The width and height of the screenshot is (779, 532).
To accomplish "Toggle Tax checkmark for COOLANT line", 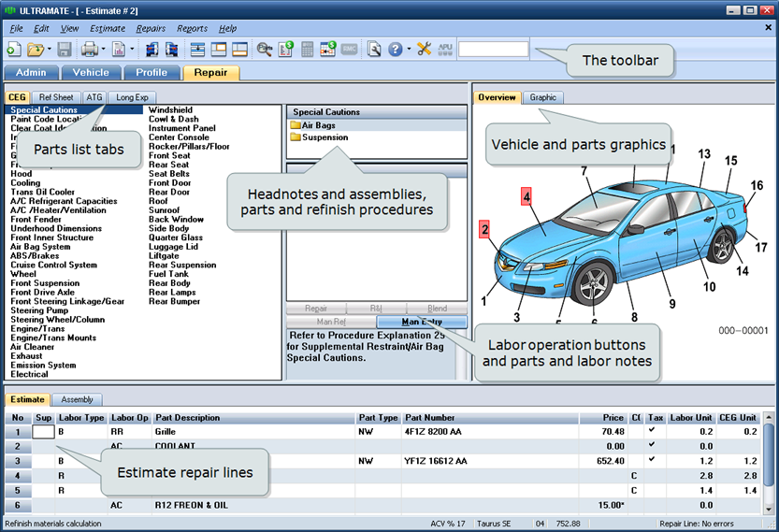I will [x=650, y=446].
